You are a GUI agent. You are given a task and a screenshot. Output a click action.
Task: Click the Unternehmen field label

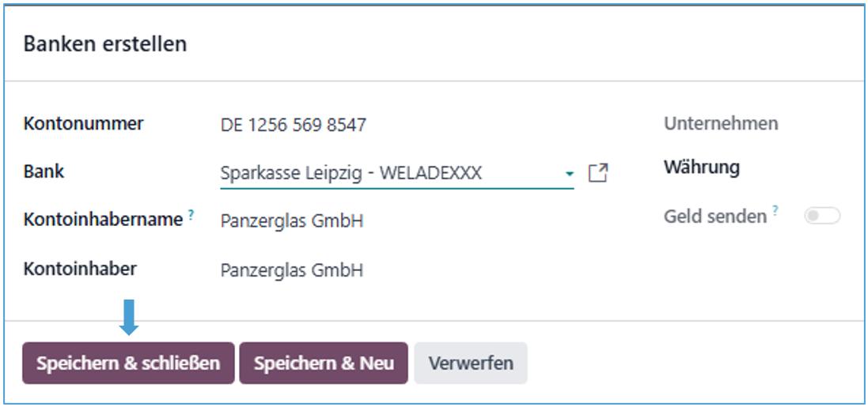(721, 124)
